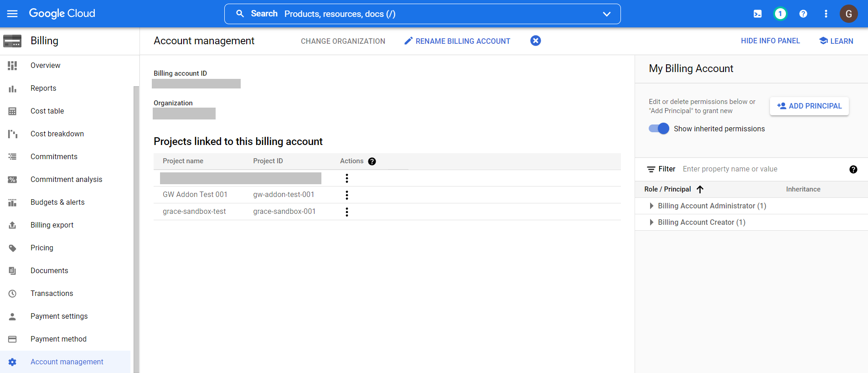Open actions menu for grace-sandbox-test
The height and width of the screenshot is (373, 868).
pyautogui.click(x=347, y=212)
